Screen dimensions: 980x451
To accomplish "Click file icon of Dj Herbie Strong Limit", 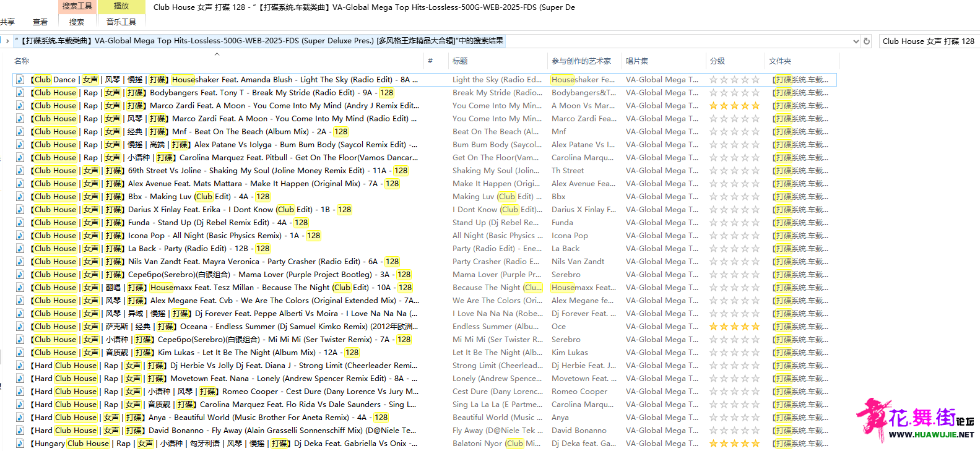I will tap(20, 366).
